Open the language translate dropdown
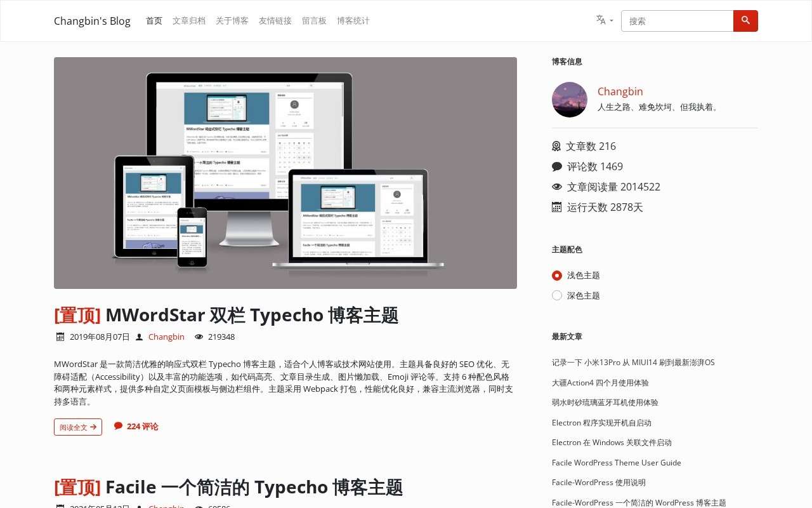Viewport: 812px width, 508px height. click(x=604, y=20)
